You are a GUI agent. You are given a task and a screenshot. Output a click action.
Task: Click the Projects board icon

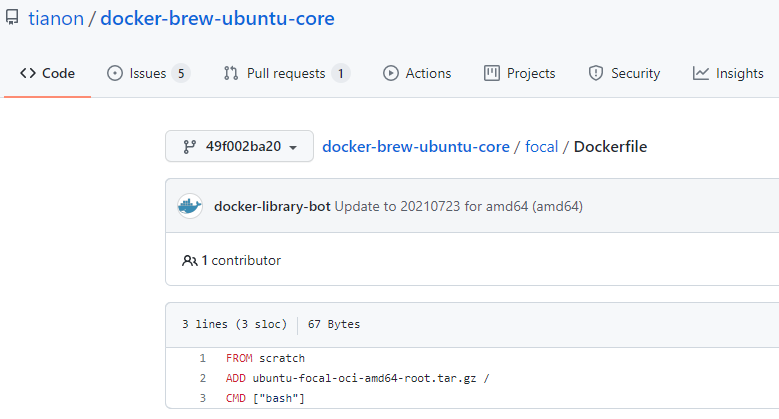point(492,73)
